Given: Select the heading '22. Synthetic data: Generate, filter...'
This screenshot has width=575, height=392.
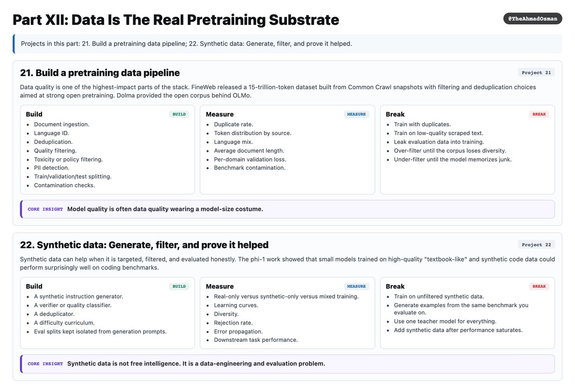Looking at the screenshot, I should (x=144, y=245).
